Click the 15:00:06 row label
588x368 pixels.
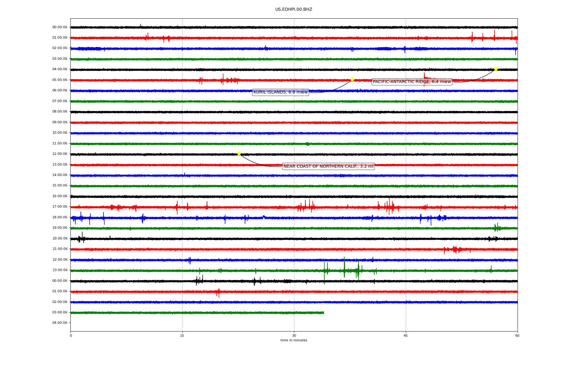point(60,186)
